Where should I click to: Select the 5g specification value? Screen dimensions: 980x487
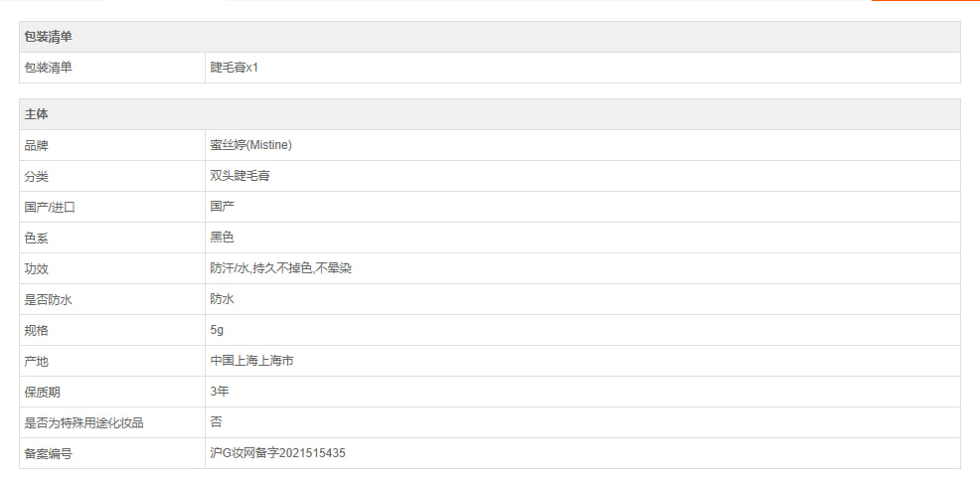217,330
